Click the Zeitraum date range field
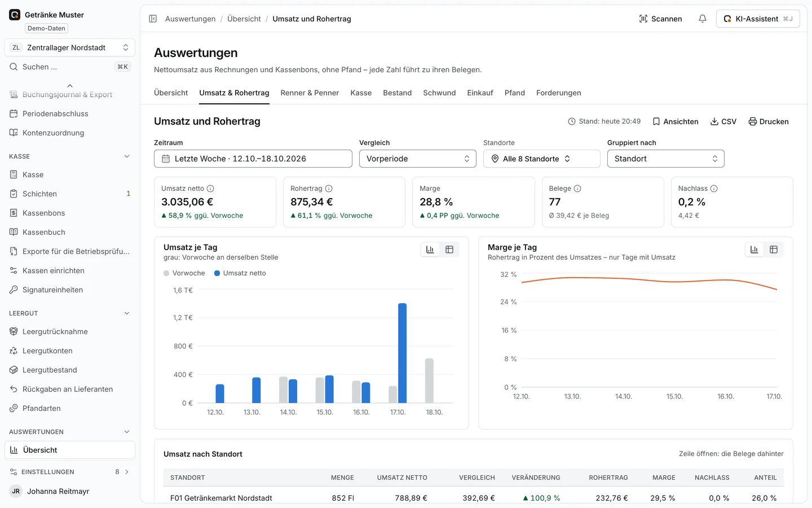Viewport: 812px width, 508px height. point(253,159)
